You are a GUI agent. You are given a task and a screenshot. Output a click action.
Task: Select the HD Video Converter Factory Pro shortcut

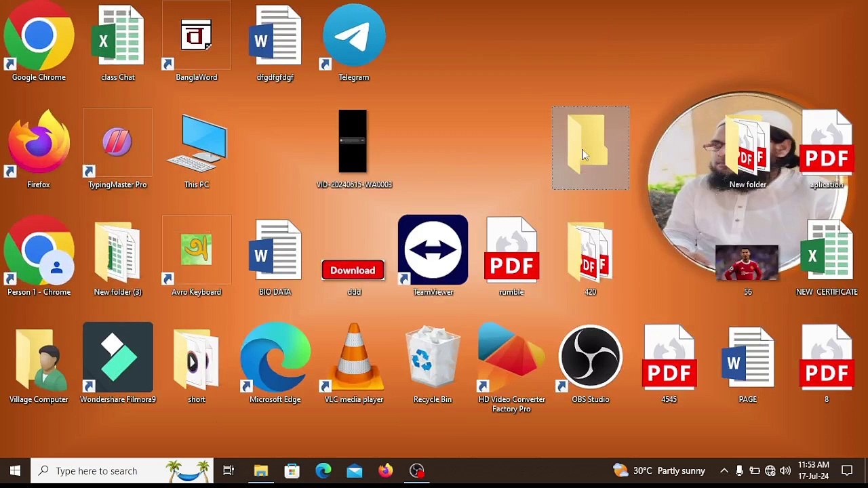click(511, 369)
